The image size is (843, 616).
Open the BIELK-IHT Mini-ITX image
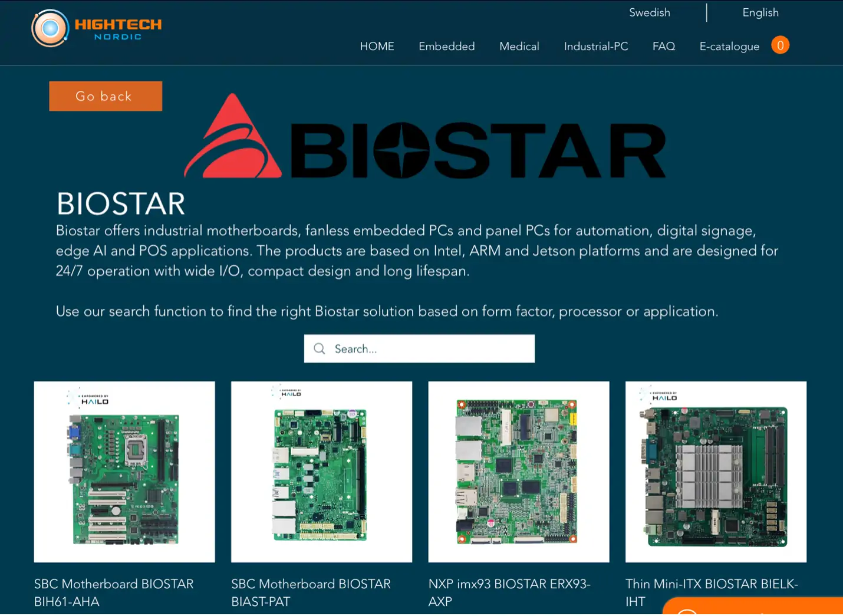click(716, 472)
